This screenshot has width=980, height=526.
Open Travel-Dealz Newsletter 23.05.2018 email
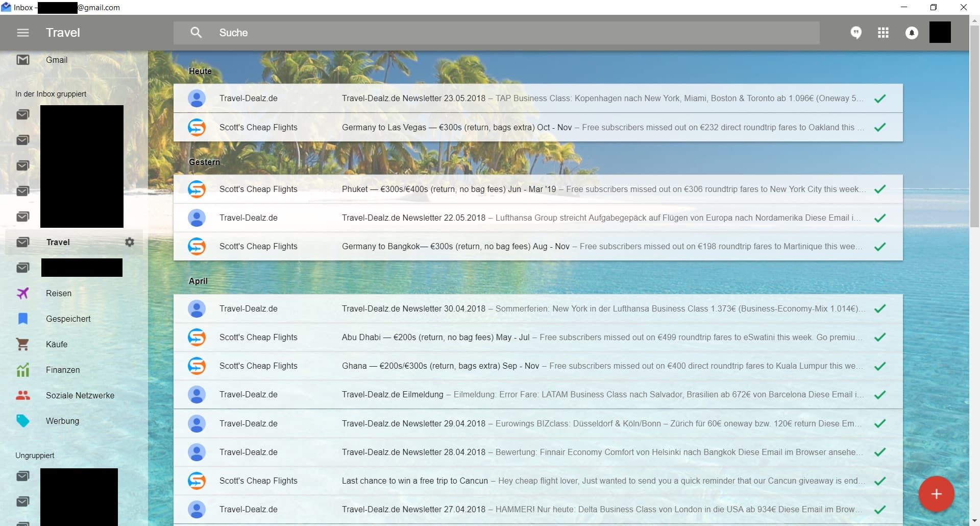[538, 98]
